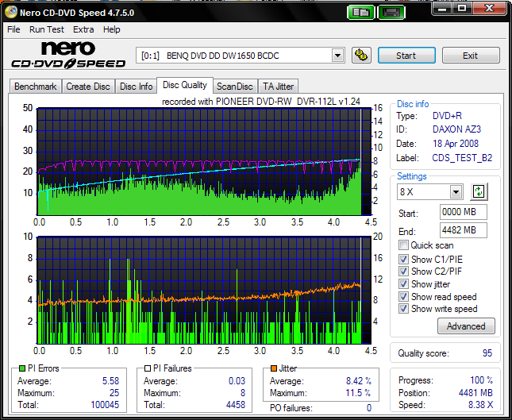512x420 pixels.
Task: Click the PI Failures white legend swatch
Action: 148,368
